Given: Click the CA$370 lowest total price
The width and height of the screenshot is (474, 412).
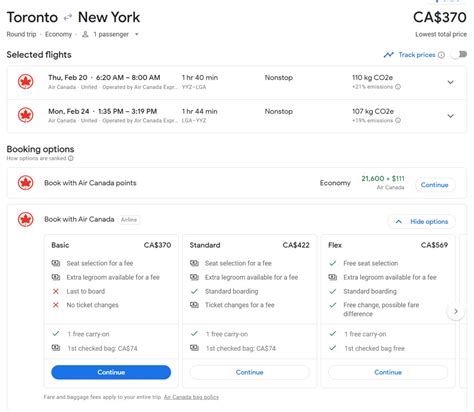Looking at the screenshot, I should [x=440, y=17].
